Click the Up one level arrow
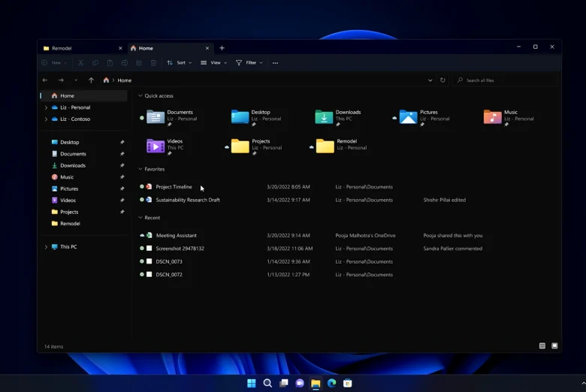586x392 pixels. (91, 80)
